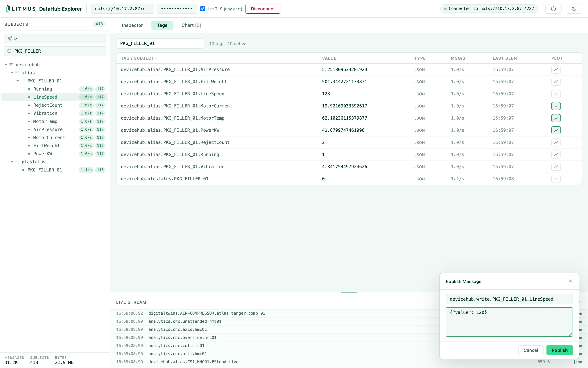The width and height of the screenshot is (588, 368).
Task: Select the PowerKW tree item
Action: coord(55,154)
